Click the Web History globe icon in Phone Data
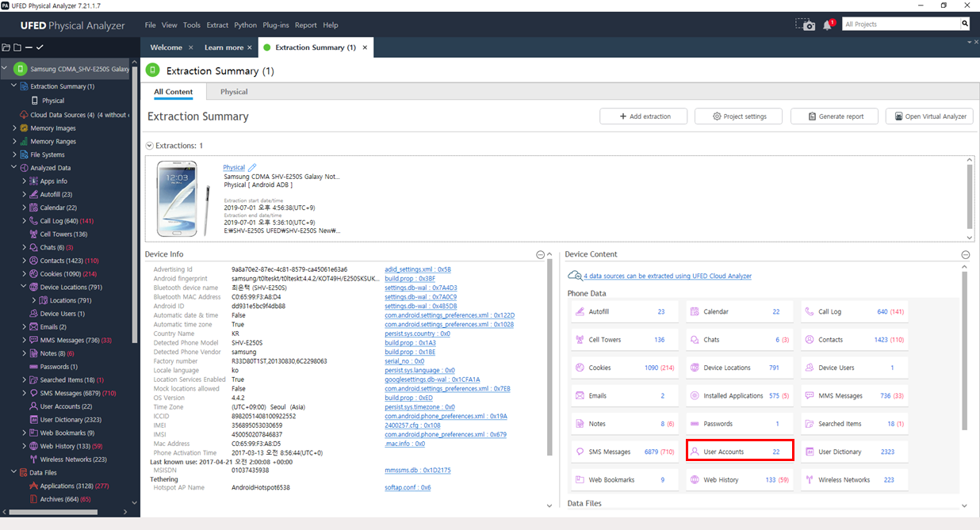The height and width of the screenshot is (530, 980). [x=695, y=480]
